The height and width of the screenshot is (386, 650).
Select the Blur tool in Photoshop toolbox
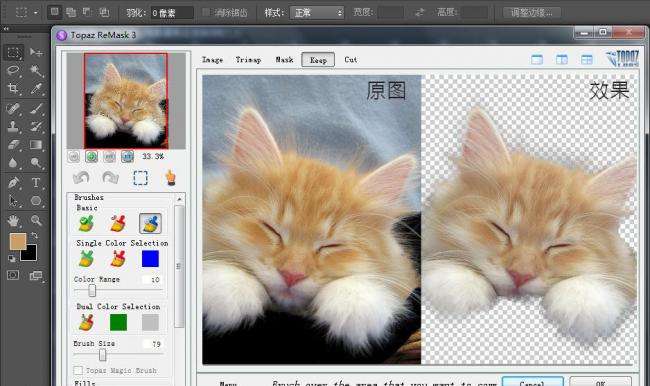(x=14, y=163)
